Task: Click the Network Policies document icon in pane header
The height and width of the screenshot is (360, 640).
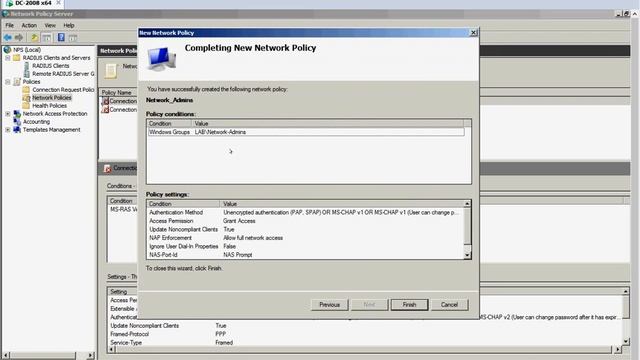Action: (111, 71)
